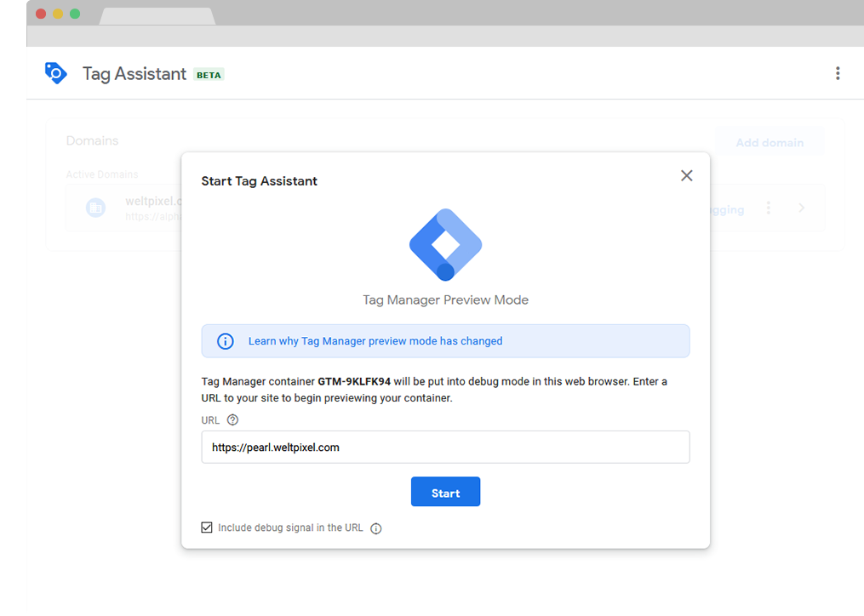
Task: Click the red macOS close window button
Action: [x=41, y=14]
